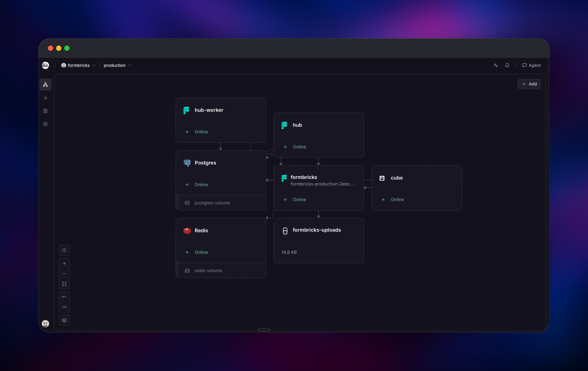Click the green maximize window button
Screen dimensions: 588x371
67,48
